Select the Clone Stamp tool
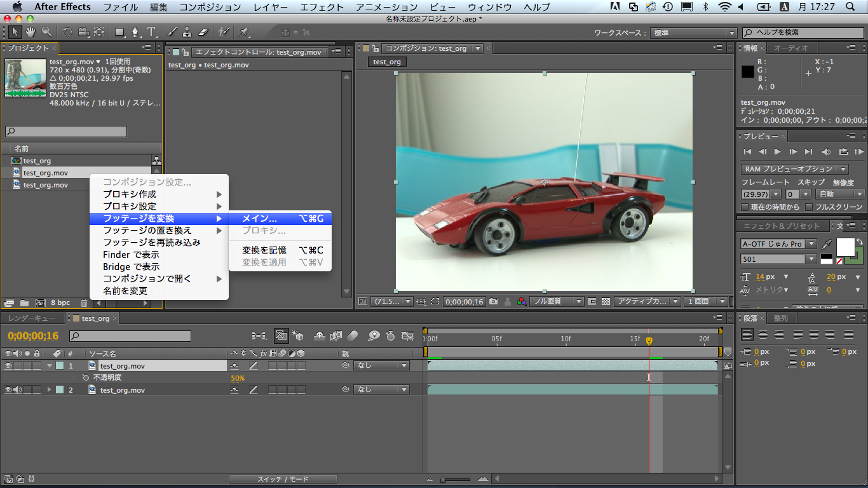 click(187, 32)
